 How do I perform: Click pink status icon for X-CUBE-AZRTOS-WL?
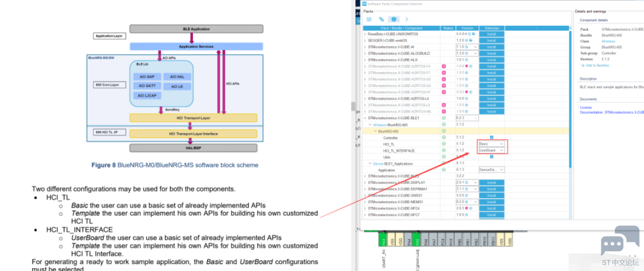coord(443,112)
